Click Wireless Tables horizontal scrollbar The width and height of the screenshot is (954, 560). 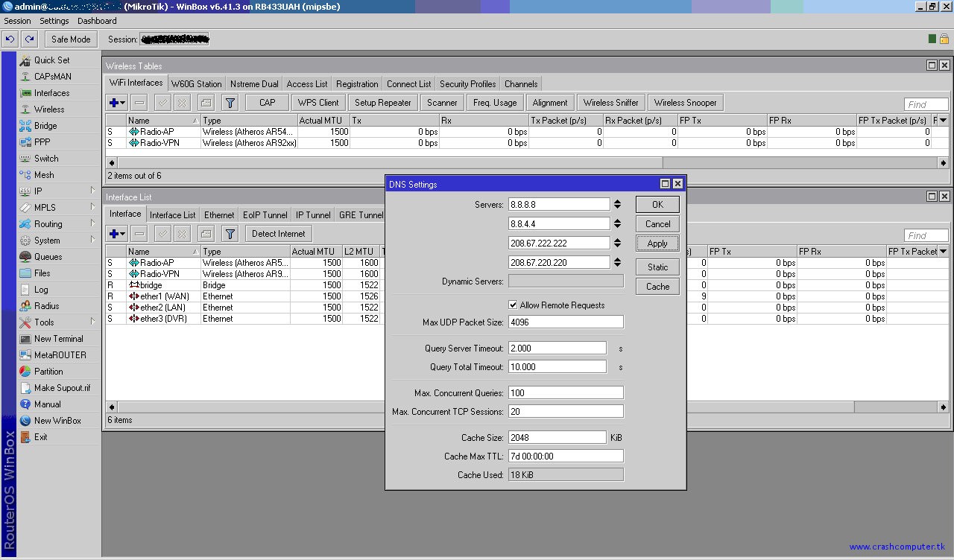(526, 162)
